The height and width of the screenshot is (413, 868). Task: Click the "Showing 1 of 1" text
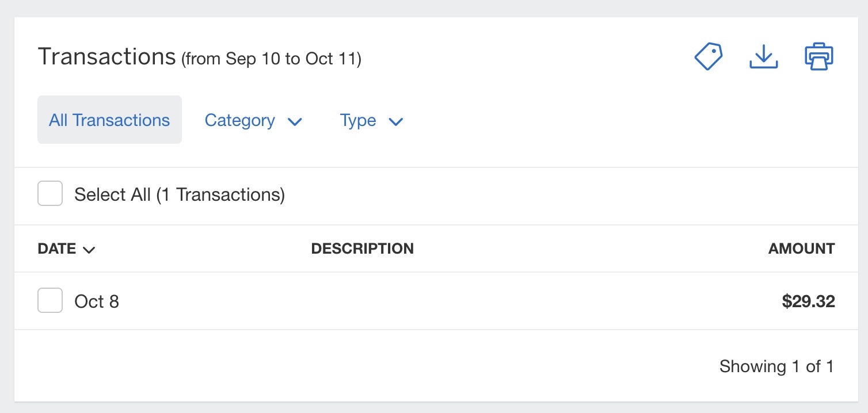776,366
